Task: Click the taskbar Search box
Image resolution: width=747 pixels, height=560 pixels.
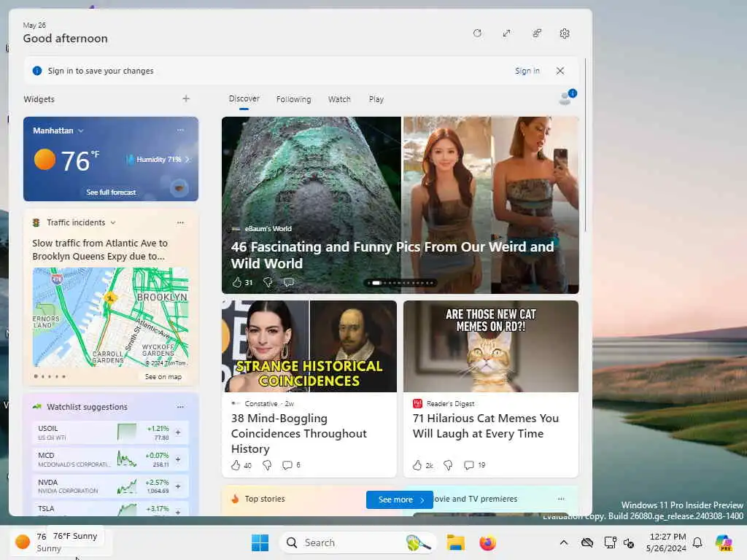Action: [x=357, y=542]
